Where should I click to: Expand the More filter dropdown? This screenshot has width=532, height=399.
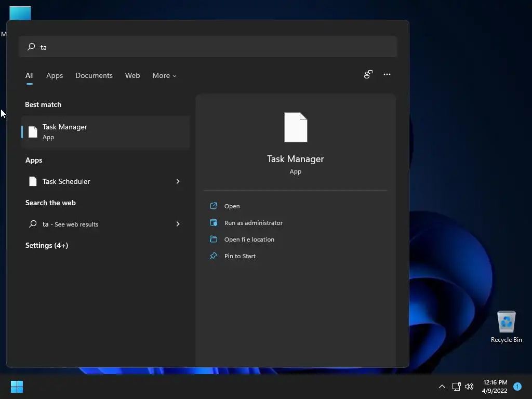coord(165,75)
